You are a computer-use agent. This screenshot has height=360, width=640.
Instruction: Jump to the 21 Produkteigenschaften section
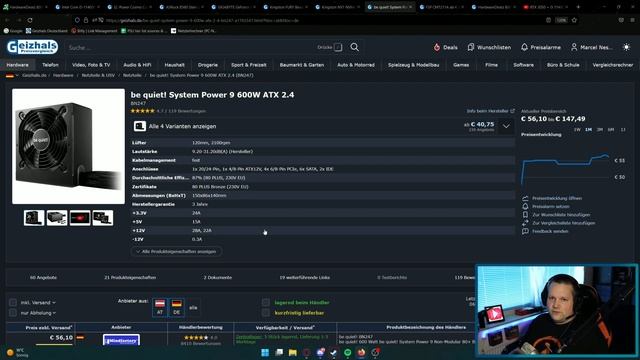[130, 278]
